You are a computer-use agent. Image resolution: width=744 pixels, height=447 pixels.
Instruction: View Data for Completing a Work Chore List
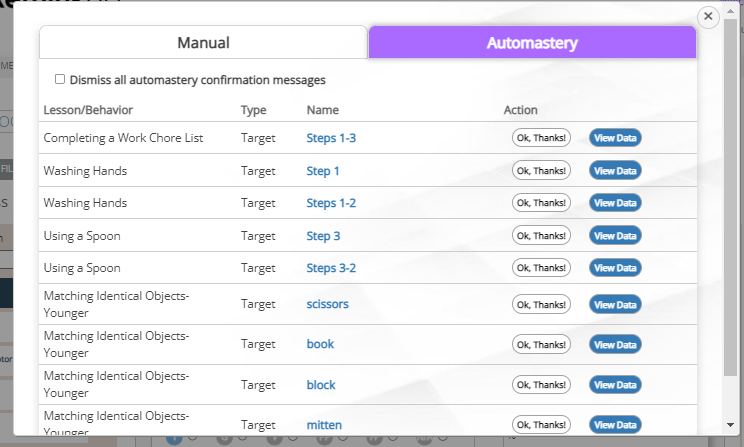tap(615, 138)
